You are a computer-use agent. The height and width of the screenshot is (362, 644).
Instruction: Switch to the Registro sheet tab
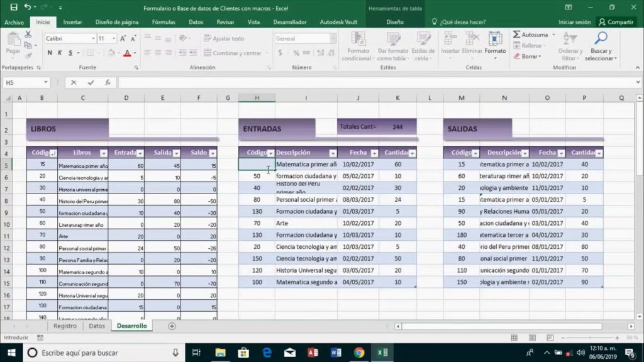tap(65, 326)
